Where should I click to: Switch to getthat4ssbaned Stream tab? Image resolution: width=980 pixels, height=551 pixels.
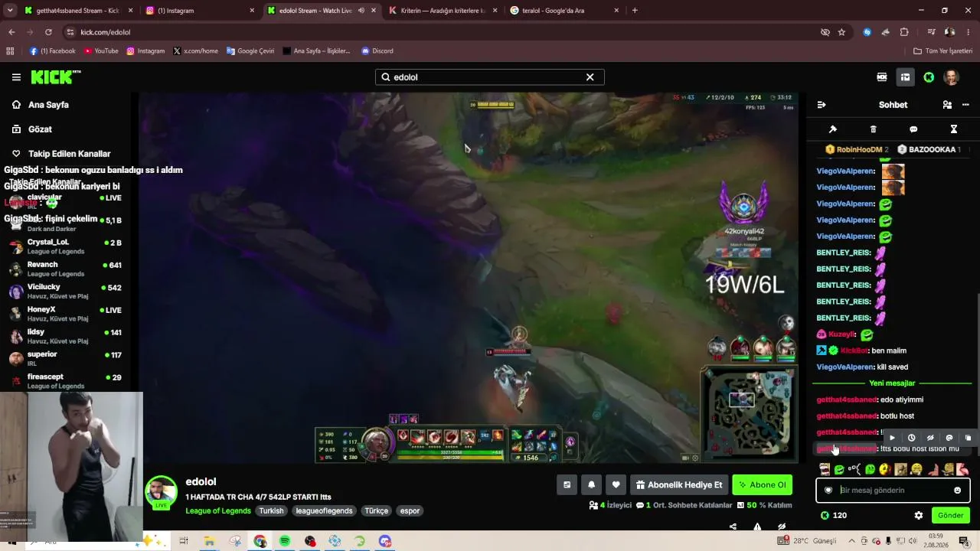point(79,11)
